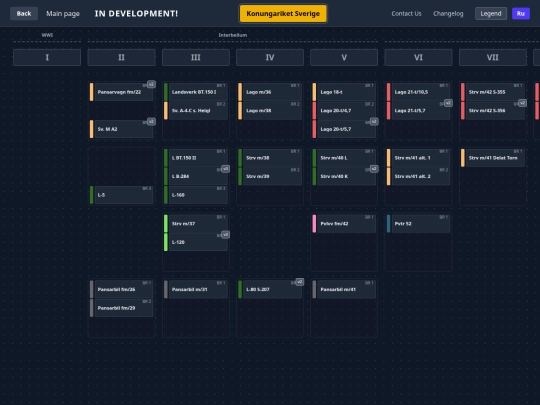Click the v2 badge on Strv m/42 S-356

pyautogui.click(x=522, y=103)
